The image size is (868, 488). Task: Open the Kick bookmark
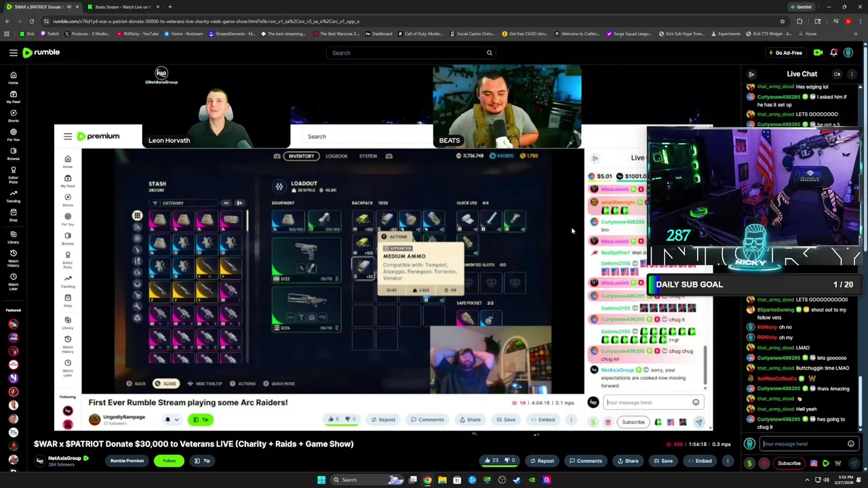pos(27,34)
